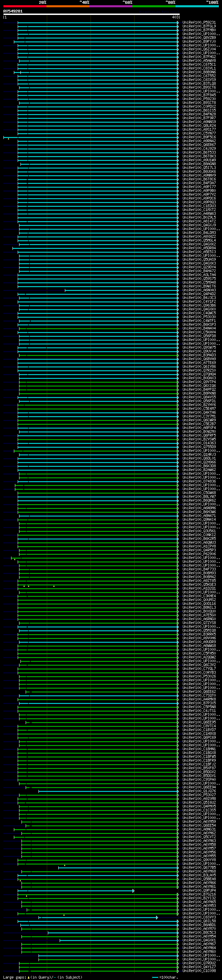Image resolution: width=222 pixels, height=980 pixels.
Task: Click hit label UniRef100_B3RRK5
Action: point(199,634)
